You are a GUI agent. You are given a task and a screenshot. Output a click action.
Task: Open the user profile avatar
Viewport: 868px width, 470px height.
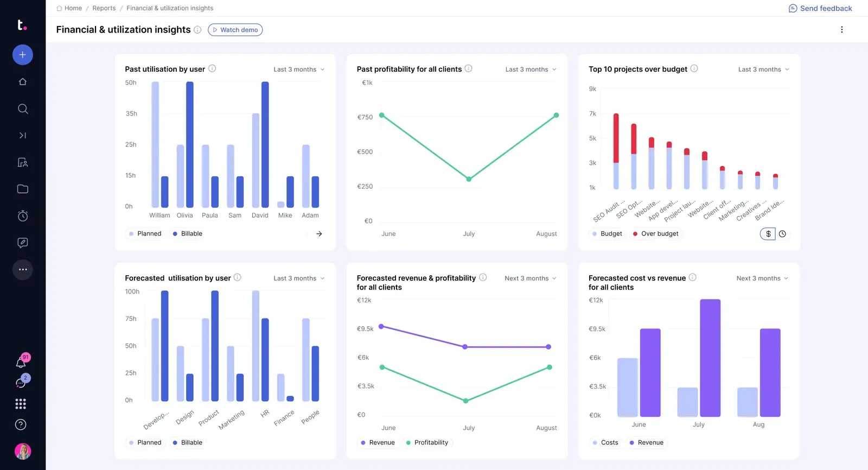22,451
